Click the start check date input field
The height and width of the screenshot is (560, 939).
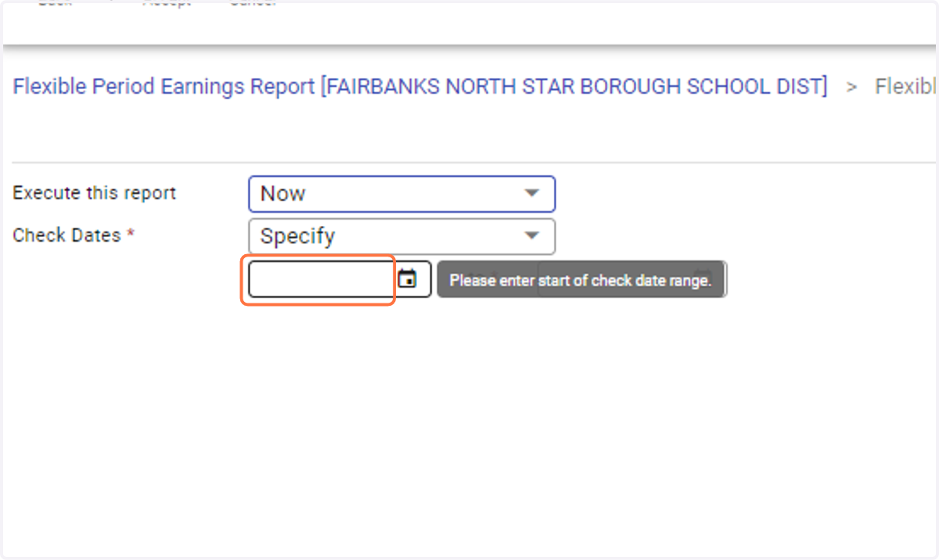[321, 279]
